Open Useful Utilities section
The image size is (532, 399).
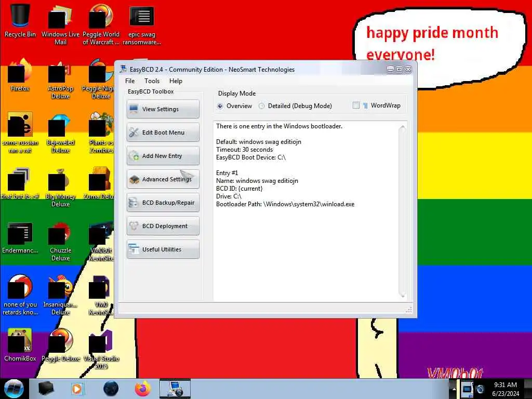[163, 249]
